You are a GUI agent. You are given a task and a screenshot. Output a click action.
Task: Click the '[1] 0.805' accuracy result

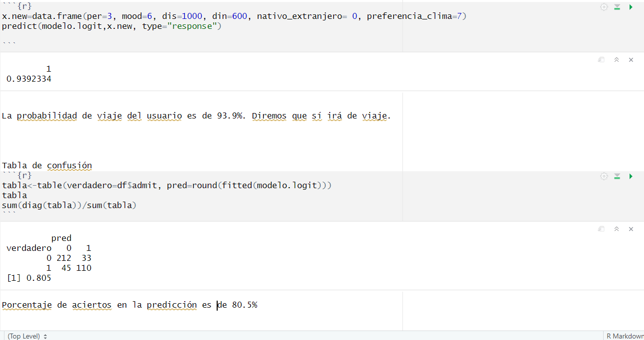pyautogui.click(x=29, y=278)
